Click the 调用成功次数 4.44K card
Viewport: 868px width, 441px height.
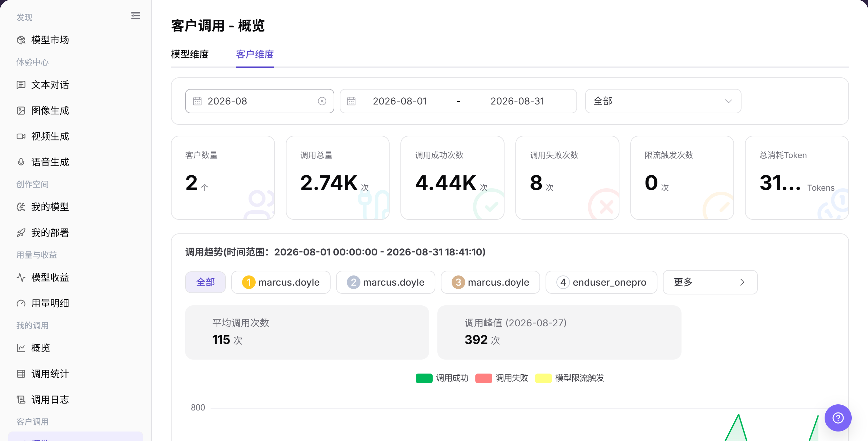[x=452, y=178]
